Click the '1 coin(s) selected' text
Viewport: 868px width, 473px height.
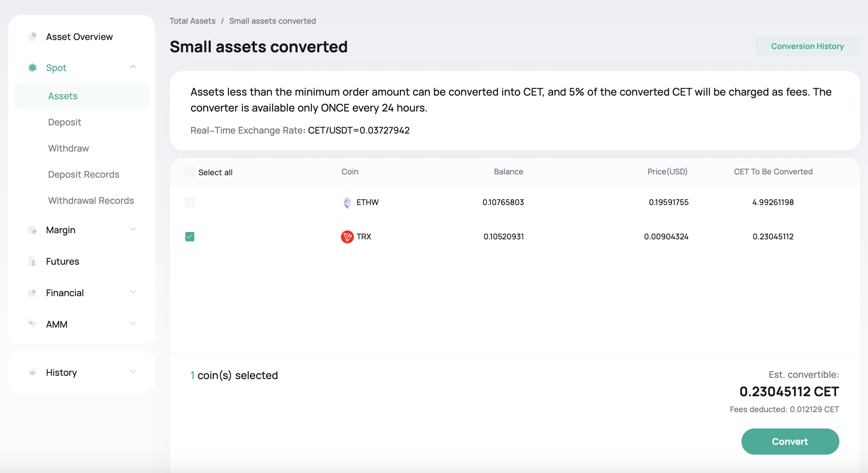coord(234,375)
